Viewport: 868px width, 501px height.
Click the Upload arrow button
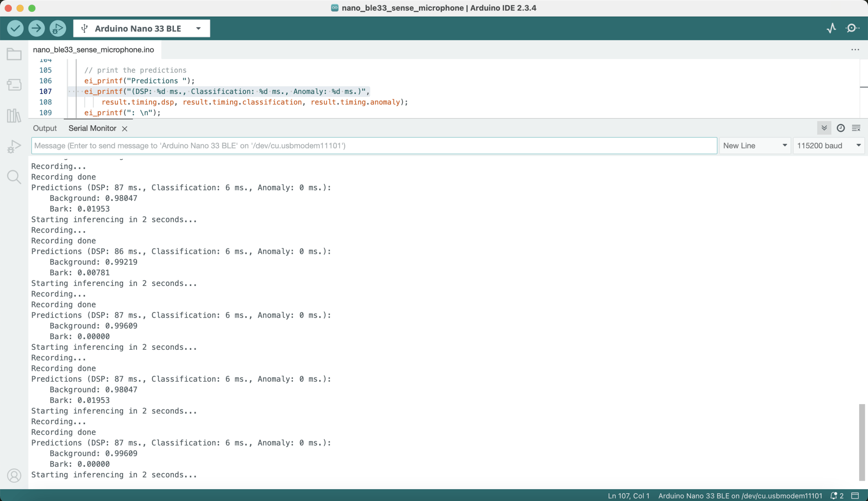pyautogui.click(x=36, y=28)
